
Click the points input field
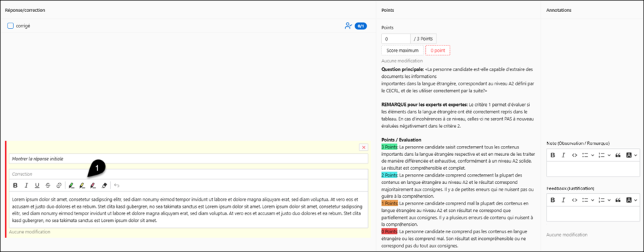point(396,39)
